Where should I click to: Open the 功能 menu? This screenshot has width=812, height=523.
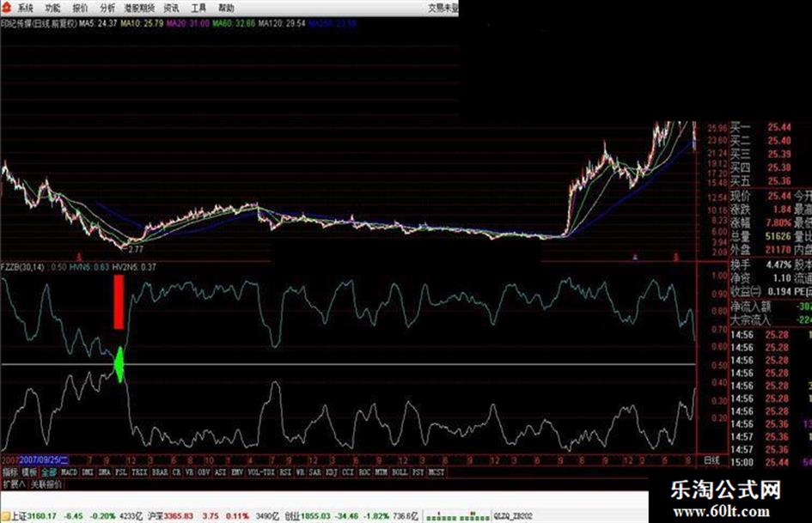coord(52,8)
